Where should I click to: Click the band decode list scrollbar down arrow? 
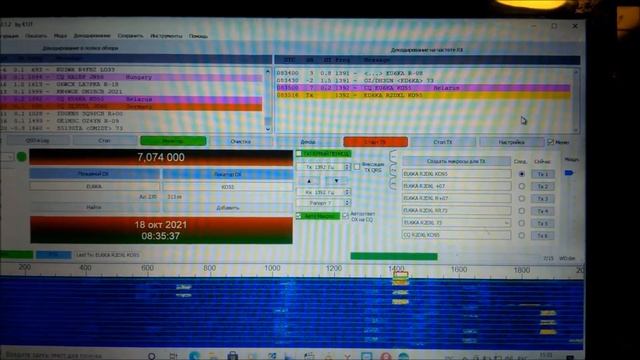click(268, 129)
